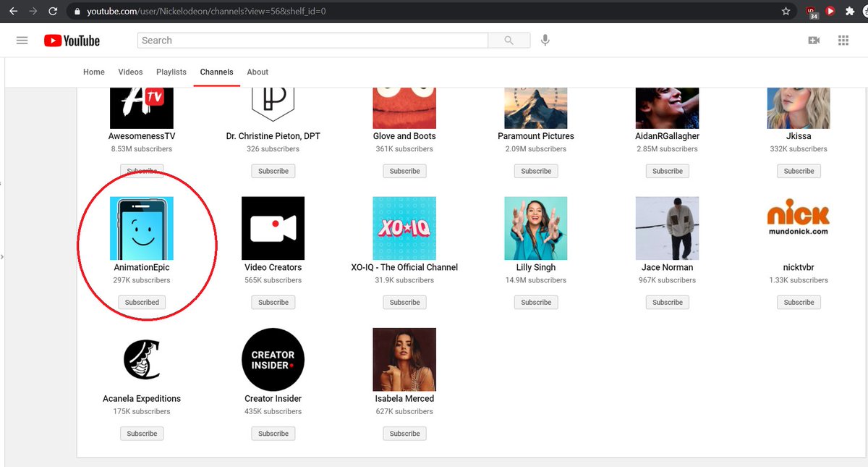Open the About tab
This screenshot has height=467, width=868.
(258, 72)
